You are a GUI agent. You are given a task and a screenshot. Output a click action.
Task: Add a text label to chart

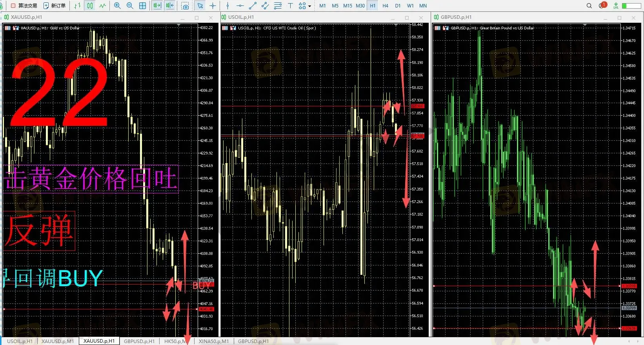tap(290, 5)
